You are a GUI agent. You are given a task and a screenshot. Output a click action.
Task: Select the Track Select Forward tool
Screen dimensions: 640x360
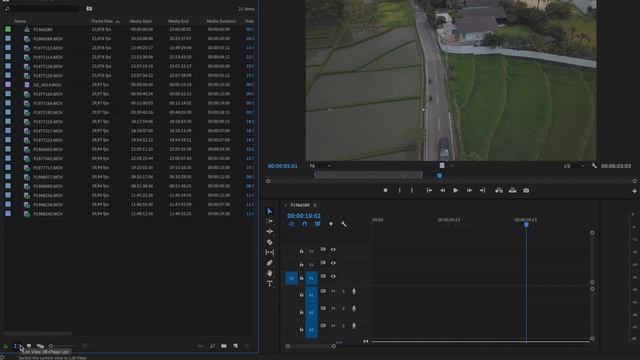click(269, 221)
